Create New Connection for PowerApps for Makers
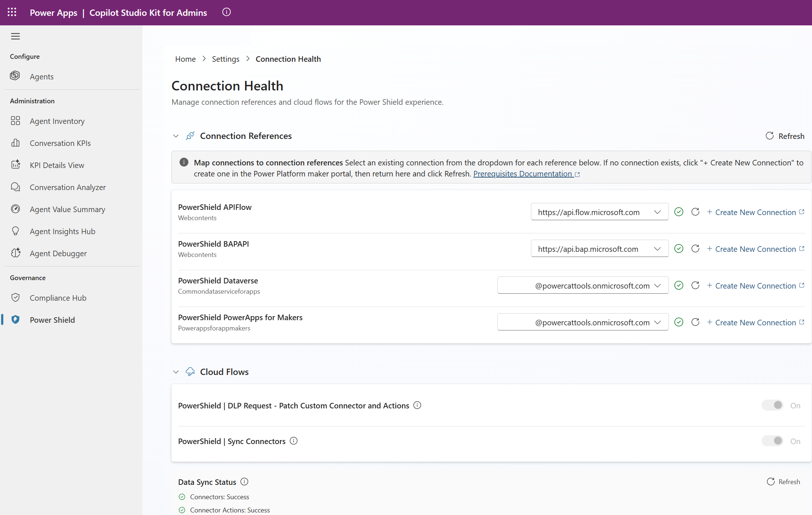 pyautogui.click(x=756, y=322)
